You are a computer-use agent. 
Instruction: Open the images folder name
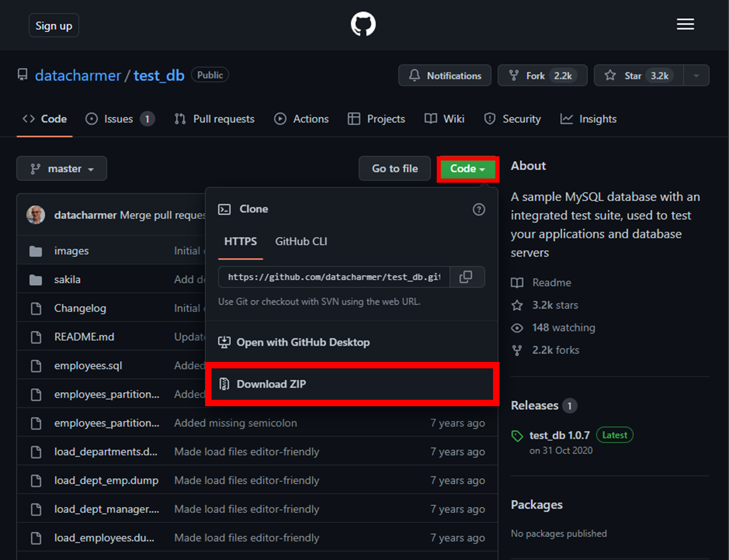[71, 251]
